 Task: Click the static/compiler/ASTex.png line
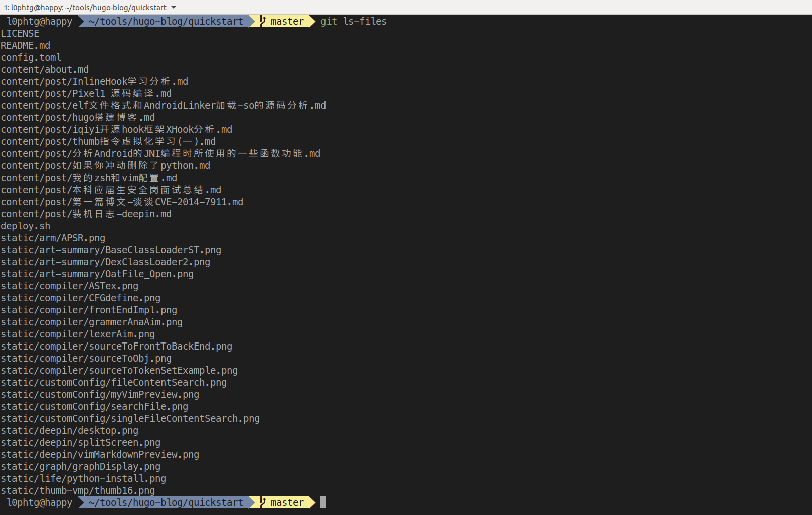[x=70, y=286]
